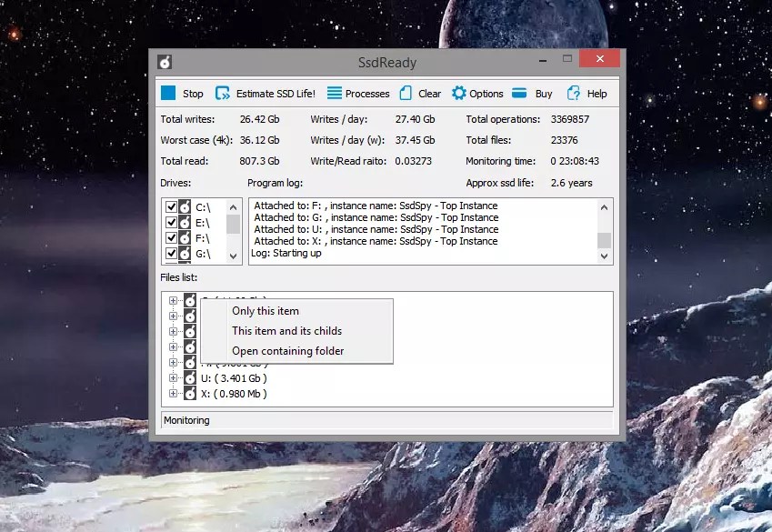Image resolution: width=772 pixels, height=532 pixels.
Task: Toggle the C:\ drive checkbox
Action: click(x=171, y=207)
